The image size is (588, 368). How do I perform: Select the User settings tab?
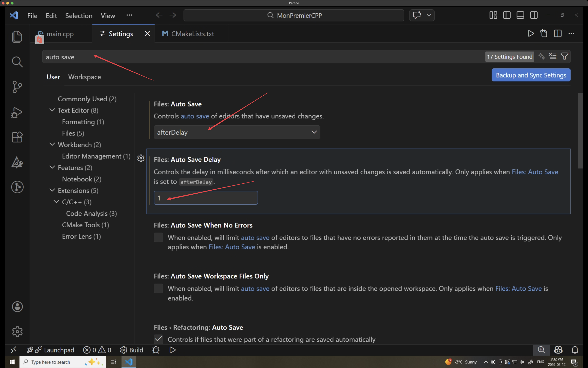[x=53, y=77]
